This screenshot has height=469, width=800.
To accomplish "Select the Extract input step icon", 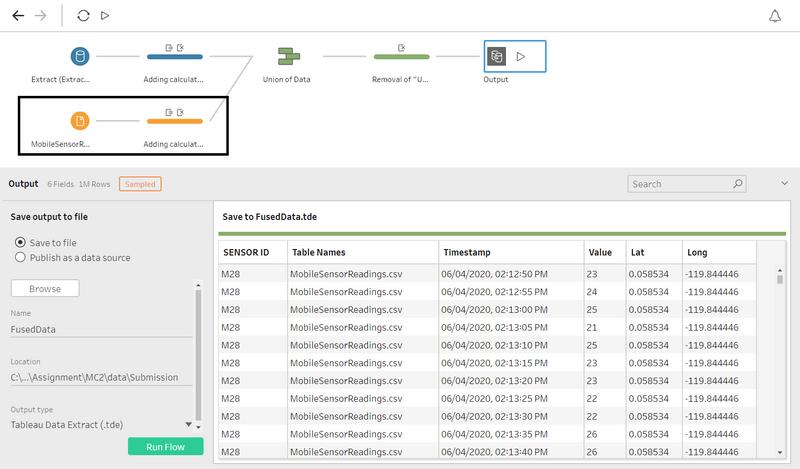I will [x=80, y=56].
